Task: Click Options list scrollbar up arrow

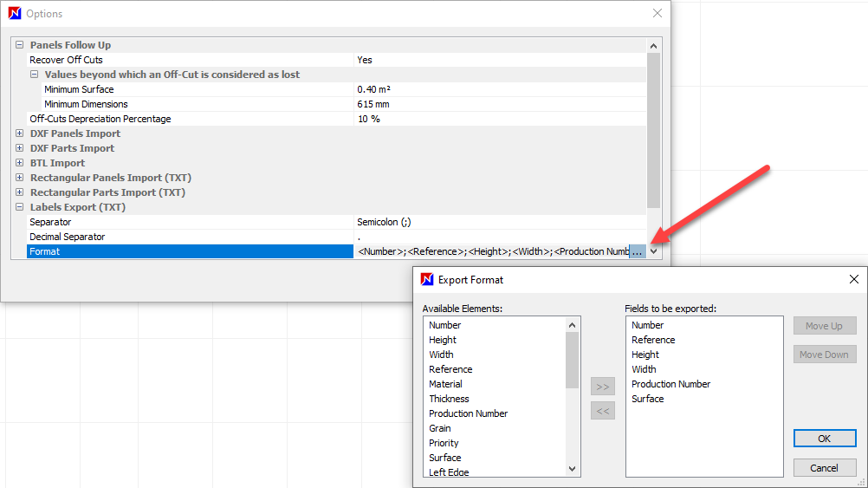Action: [x=653, y=46]
